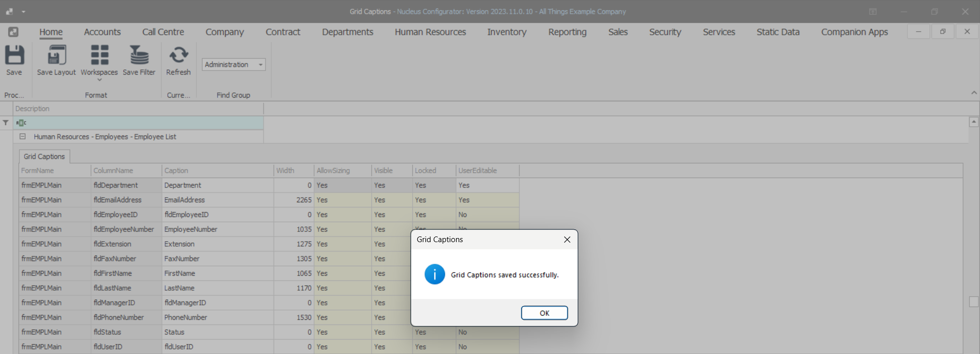The height and width of the screenshot is (354, 980).
Task: Open the Departments ribbon tab
Action: point(348,32)
